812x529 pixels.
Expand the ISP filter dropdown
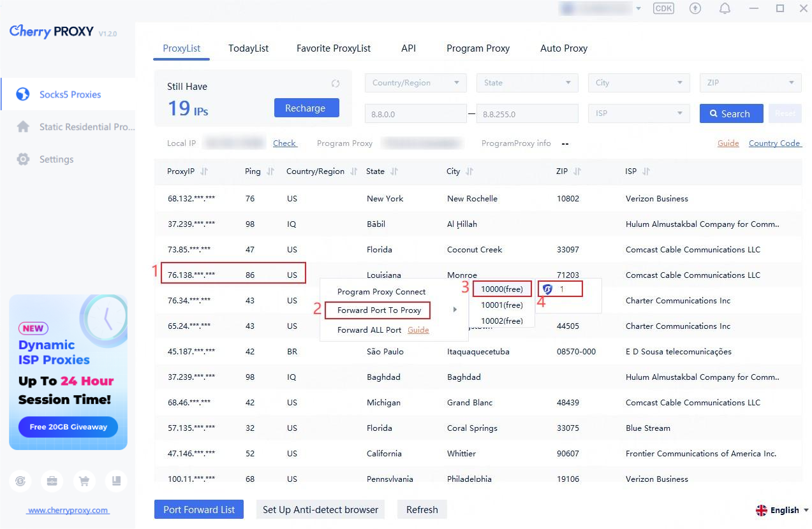point(639,113)
